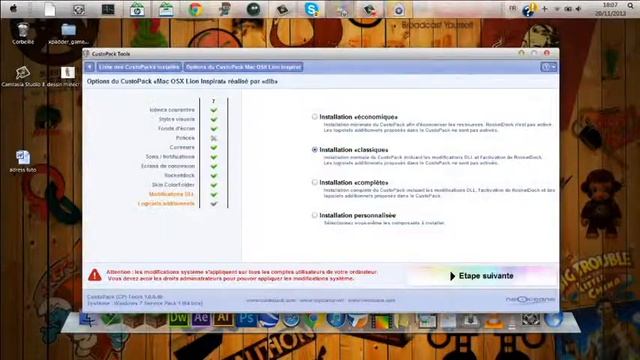Launch Illustrator from the dock

(223, 318)
